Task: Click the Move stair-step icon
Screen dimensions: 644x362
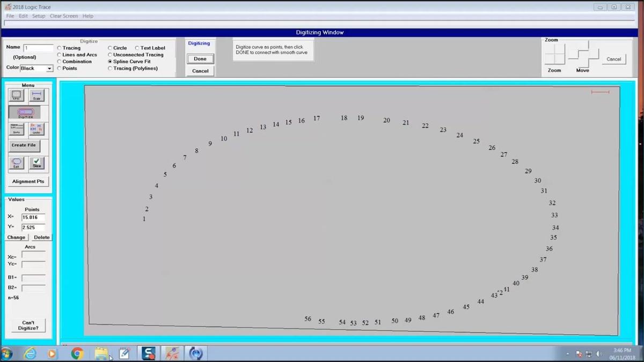Action: [583, 54]
